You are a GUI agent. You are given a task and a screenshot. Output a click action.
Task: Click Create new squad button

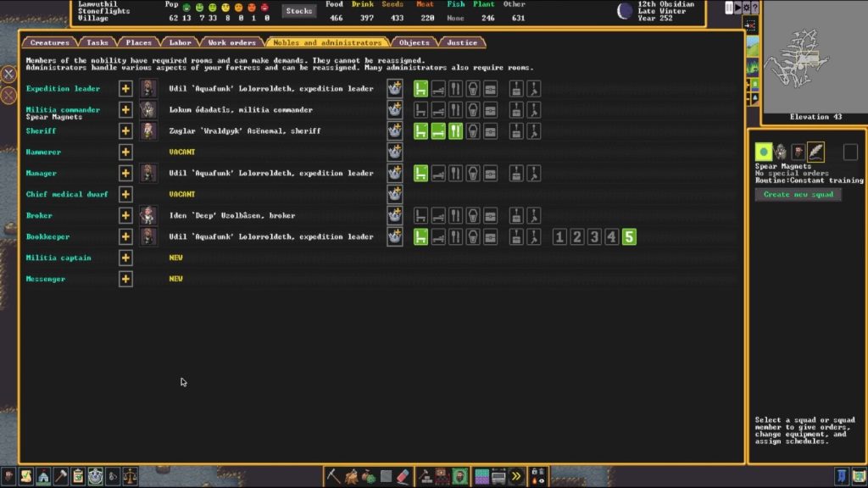(x=798, y=194)
